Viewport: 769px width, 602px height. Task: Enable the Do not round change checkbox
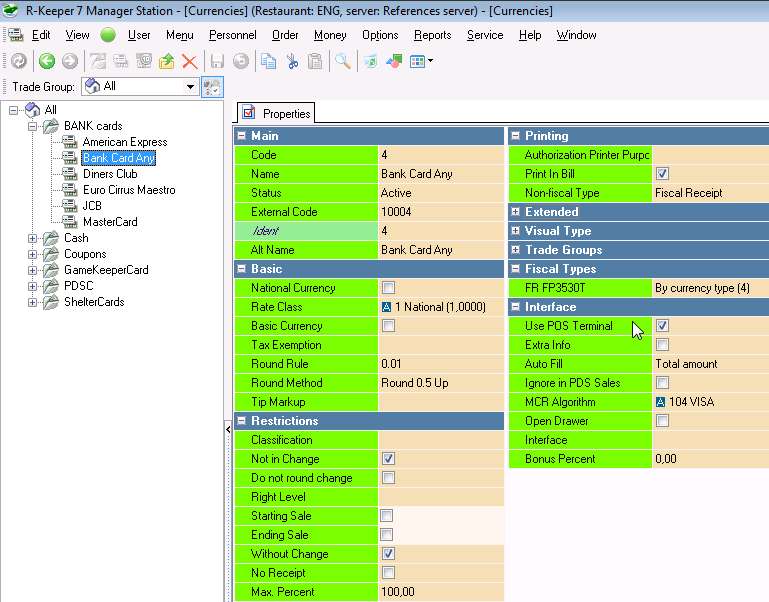click(388, 478)
